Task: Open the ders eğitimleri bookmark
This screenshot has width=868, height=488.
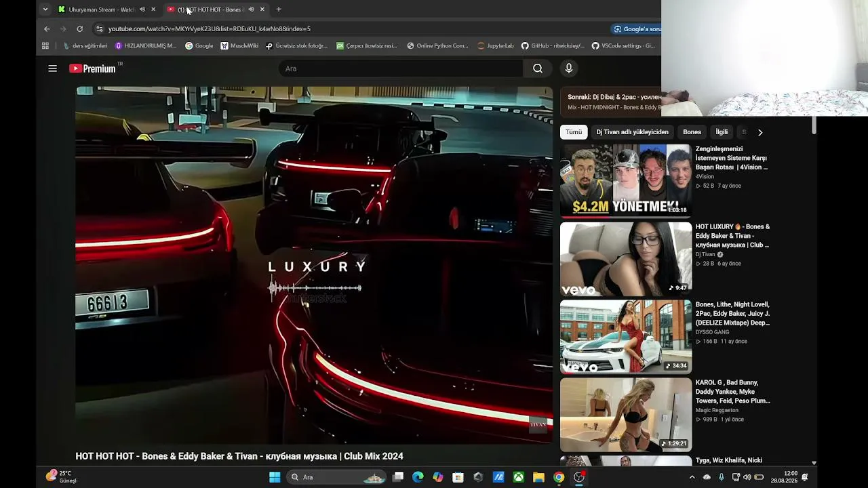Action: point(85,46)
